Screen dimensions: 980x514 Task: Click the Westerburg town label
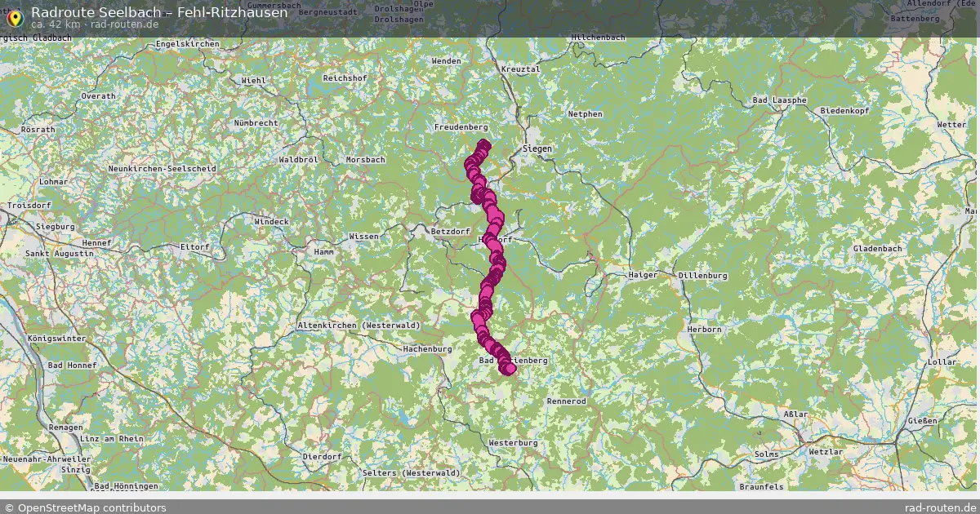(513, 443)
